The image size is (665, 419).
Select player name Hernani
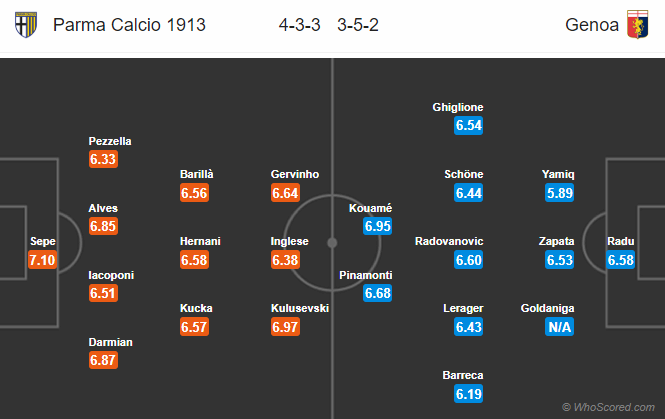pos(200,241)
